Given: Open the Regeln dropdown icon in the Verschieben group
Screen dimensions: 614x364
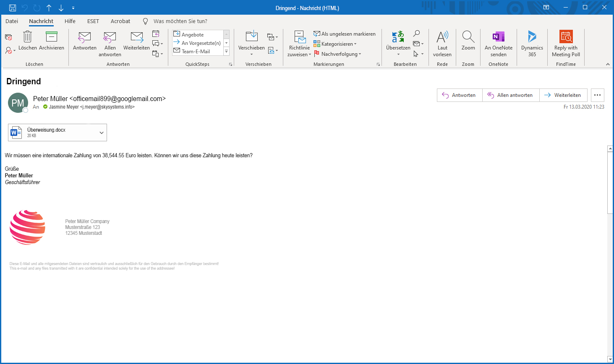Looking at the screenshot, I should [x=272, y=37].
